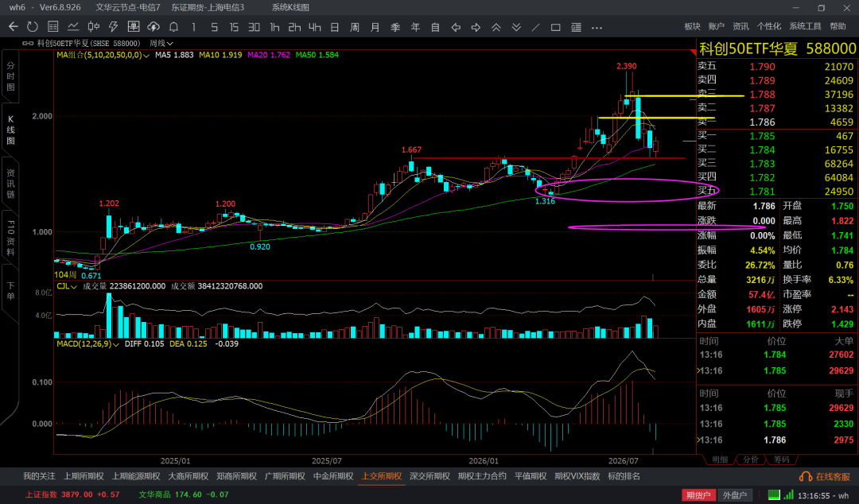Image resolution: width=859 pixels, height=504 pixels.
Task: Open the quote list table icon
Action: (x=53, y=27)
